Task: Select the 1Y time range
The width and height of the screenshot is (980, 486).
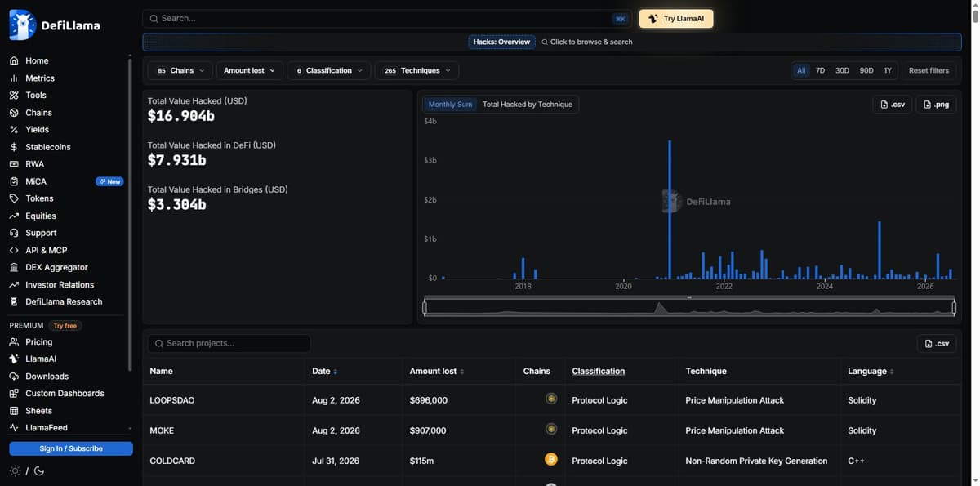Action: pyautogui.click(x=888, y=70)
